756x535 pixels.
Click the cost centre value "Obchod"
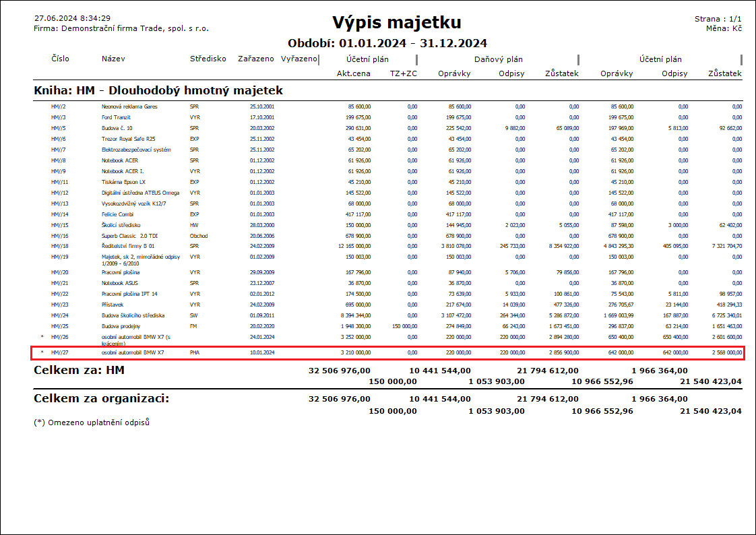(199, 237)
